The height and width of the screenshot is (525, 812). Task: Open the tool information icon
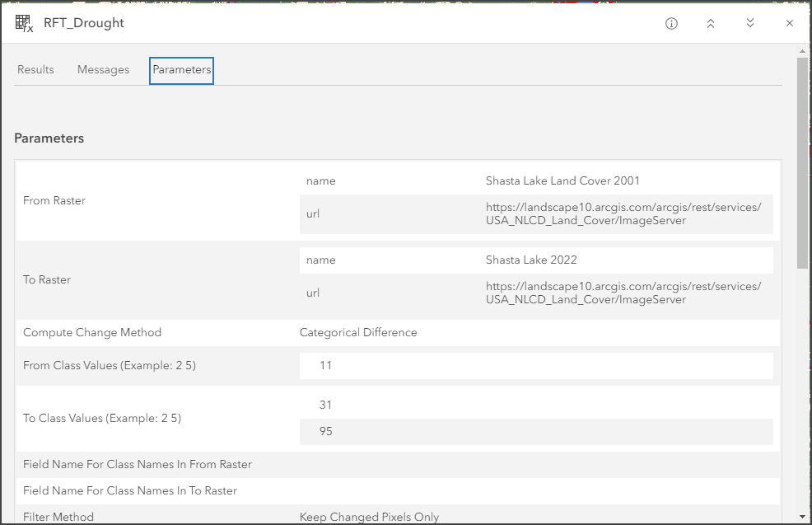(671, 23)
